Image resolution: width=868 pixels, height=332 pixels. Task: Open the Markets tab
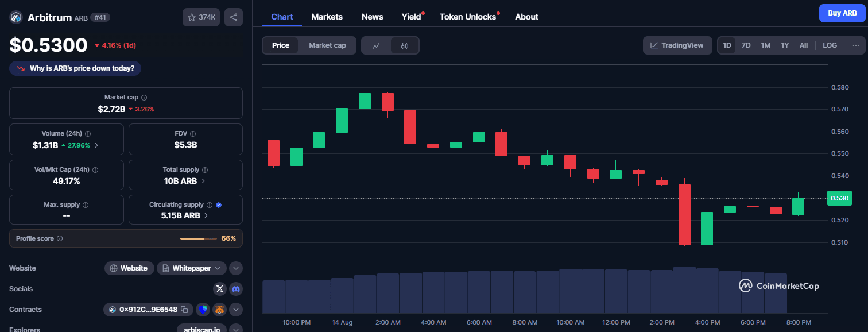[327, 17]
